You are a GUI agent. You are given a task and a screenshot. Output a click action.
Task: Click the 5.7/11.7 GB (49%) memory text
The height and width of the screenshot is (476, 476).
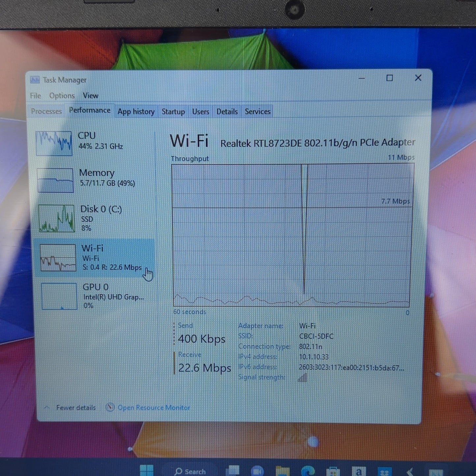coord(107,183)
